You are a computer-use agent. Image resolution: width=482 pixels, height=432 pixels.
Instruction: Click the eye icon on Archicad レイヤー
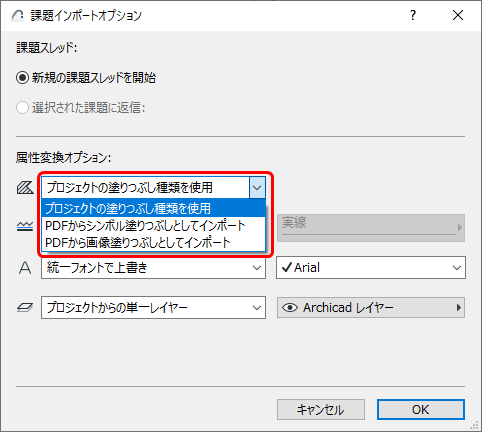click(290, 307)
